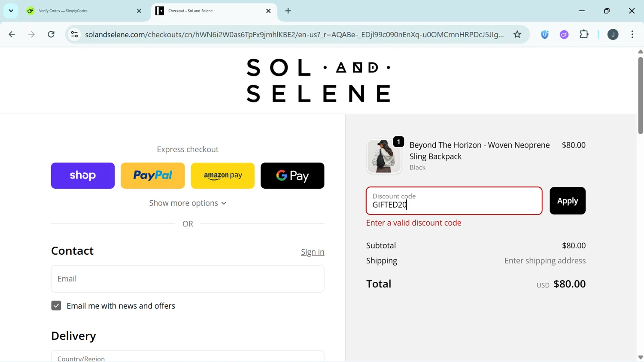
Task: Apply the GIFTED20 discount code
Action: coord(568,201)
